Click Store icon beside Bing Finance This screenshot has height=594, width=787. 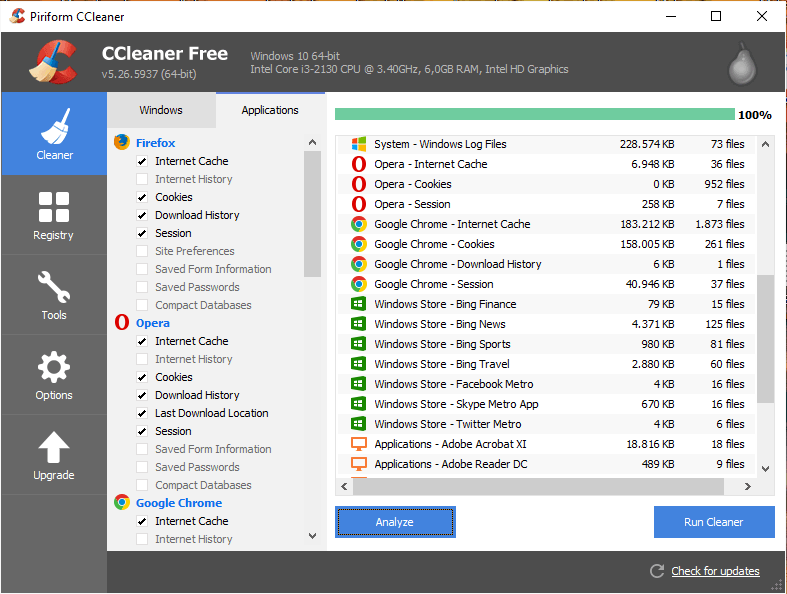(x=358, y=304)
